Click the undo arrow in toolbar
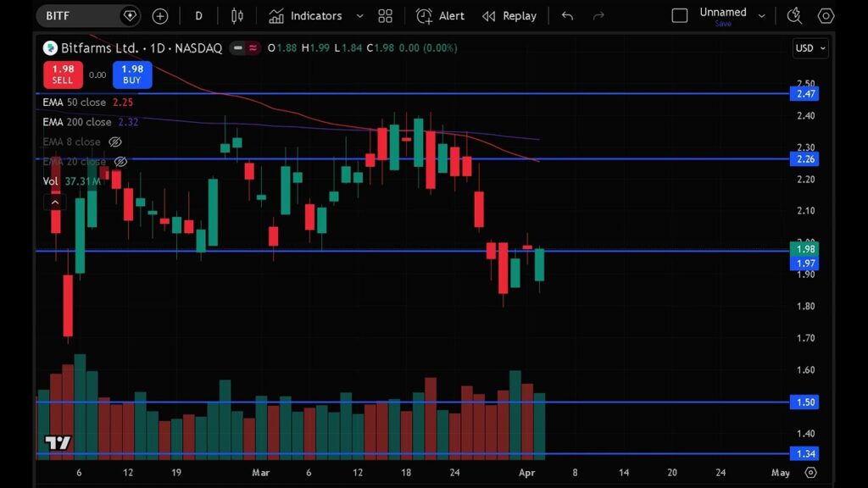 pyautogui.click(x=567, y=16)
